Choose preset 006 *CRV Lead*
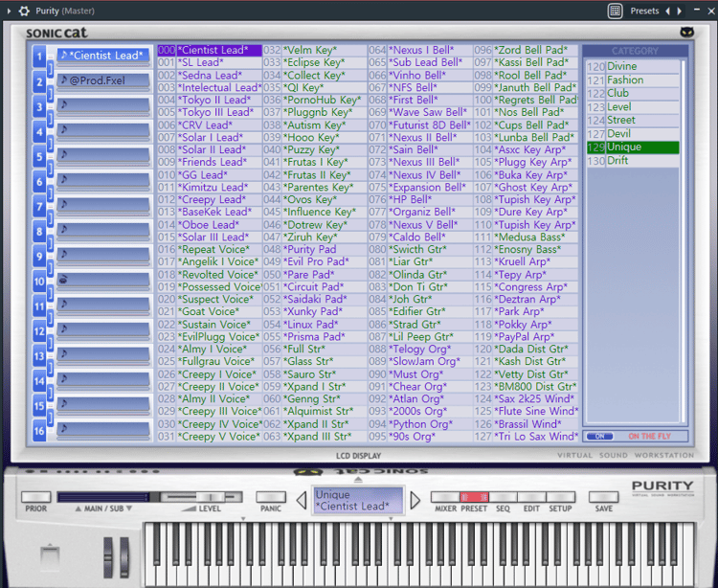 [x=210, y=124]
